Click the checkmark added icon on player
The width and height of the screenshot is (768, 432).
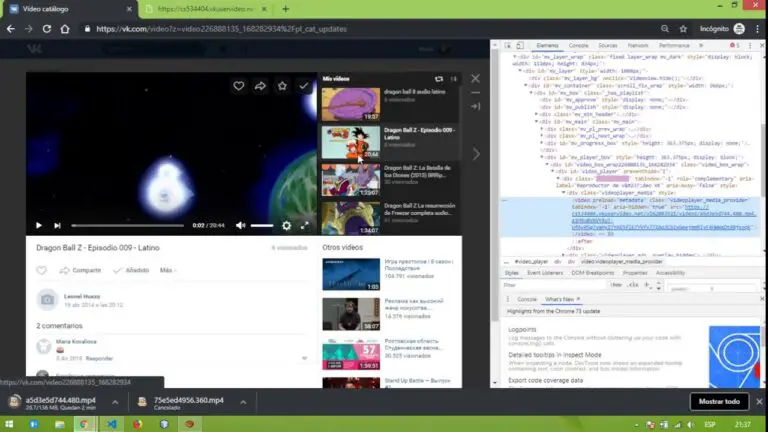304,86
